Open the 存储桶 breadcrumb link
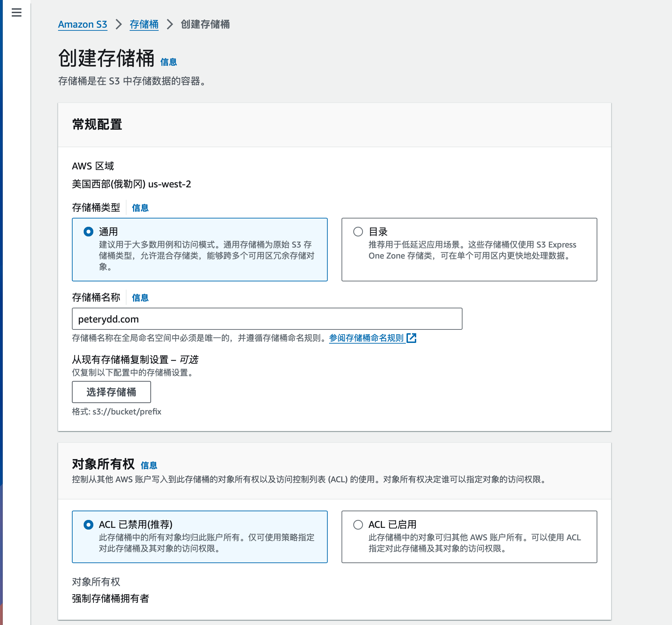672x625 pixels. pyautogui.click(x=144, y=24)
